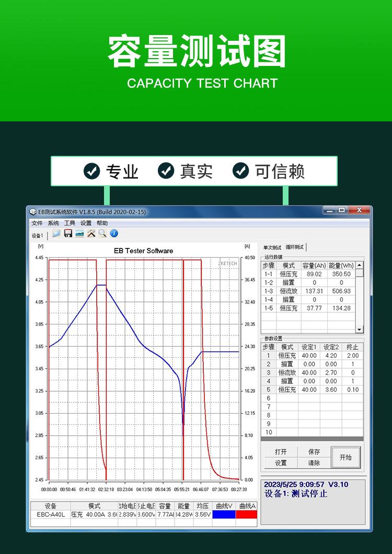The width and height of the screenshot is (392, 554).
Task: Click the 保存 button
Action: click(x=314, y=452)
